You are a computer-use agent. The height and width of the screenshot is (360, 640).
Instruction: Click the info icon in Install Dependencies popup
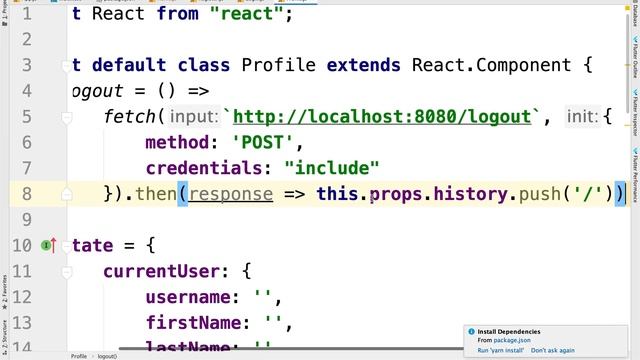[471, 331]
